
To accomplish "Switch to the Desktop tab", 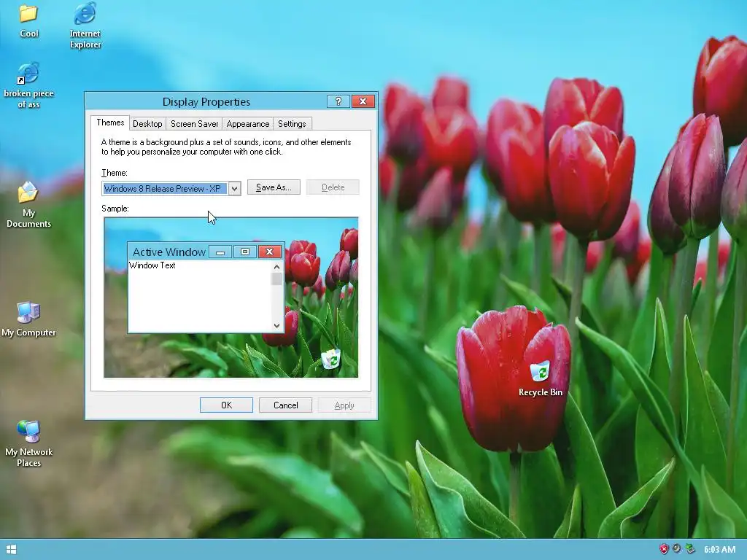I will (x=147, y=124).
